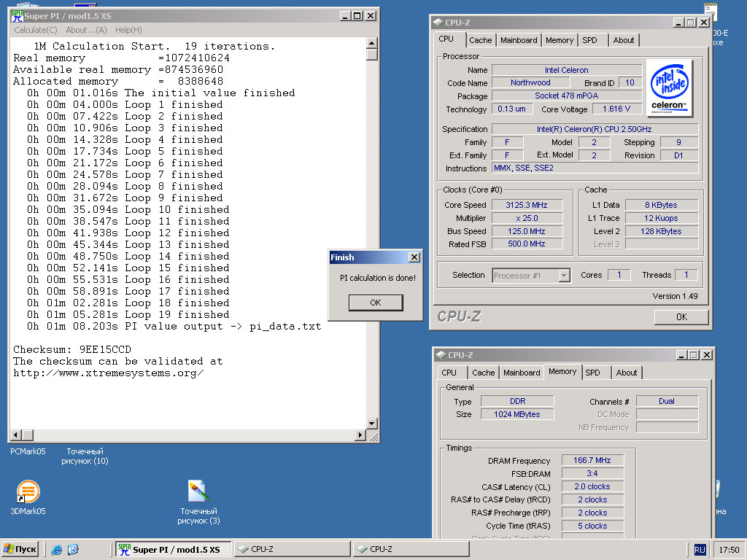The width and height of the screenshot is (747, 560).
Task: Click CAS# Latency 2.0 clocks value
Action: [x=592, y=486]
